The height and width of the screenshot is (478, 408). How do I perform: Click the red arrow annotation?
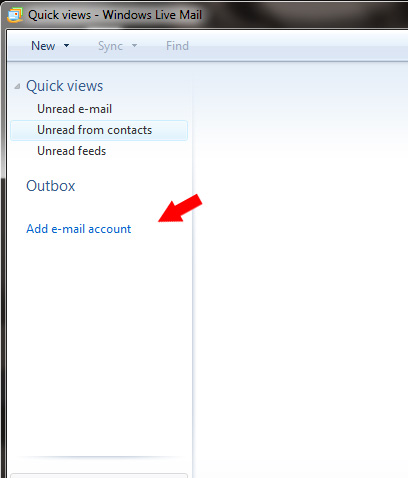point(180,209)
